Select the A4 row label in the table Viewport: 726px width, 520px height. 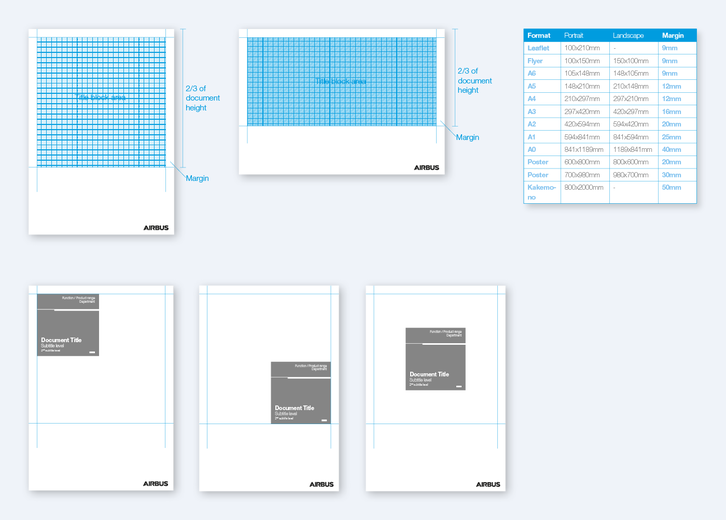pyautogui.click(x=532, y=99)
